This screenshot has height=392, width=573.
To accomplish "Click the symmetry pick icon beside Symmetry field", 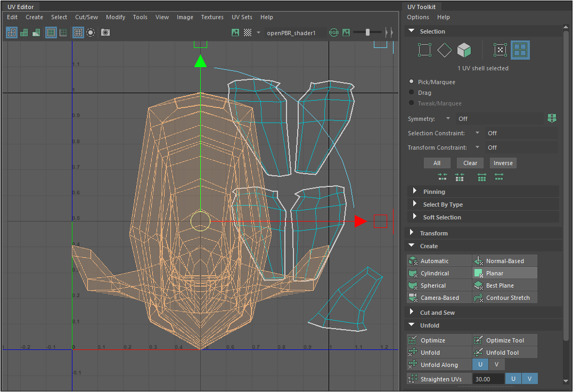I will pos(552,118).
